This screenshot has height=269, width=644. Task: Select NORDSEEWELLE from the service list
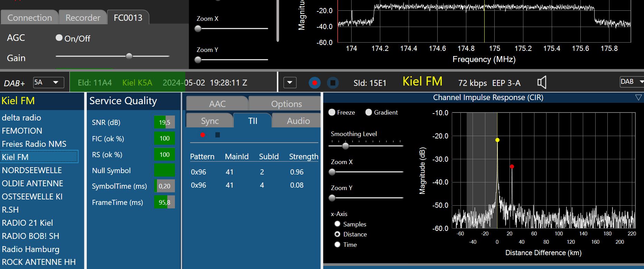pyautogui.click(x=32, y=170)
